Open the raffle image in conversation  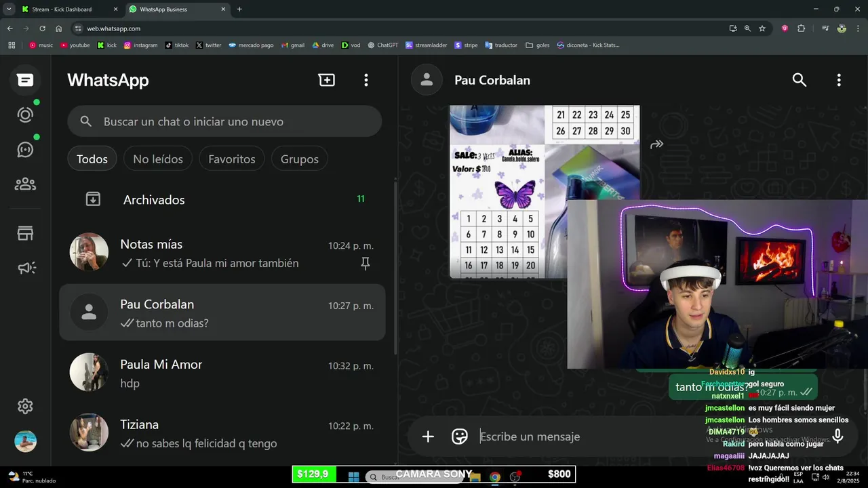[x=545, y=191]
